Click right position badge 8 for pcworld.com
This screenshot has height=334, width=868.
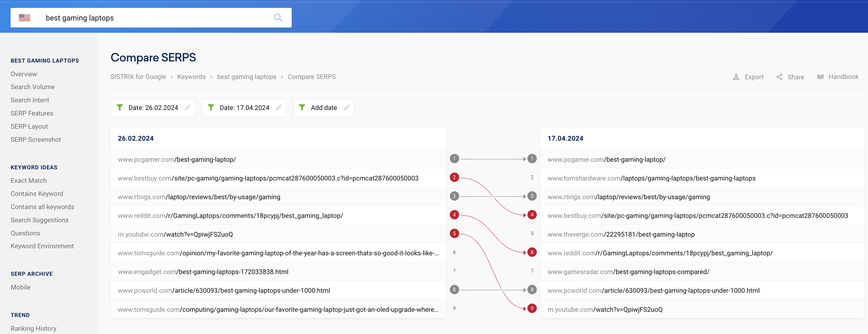pyautogui.click(x=532, y=290)
